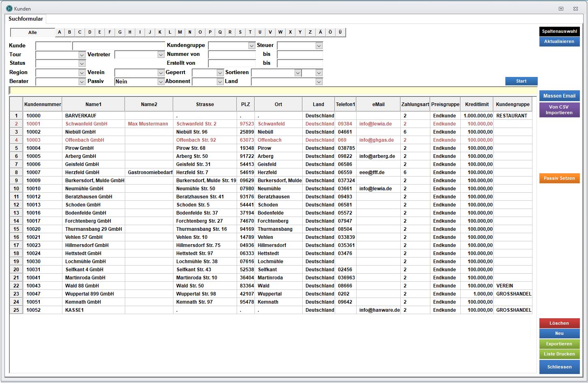Filter customers by letter Ö
The height and width of the screenshot is (383, 588).
[x=330, y=32]
